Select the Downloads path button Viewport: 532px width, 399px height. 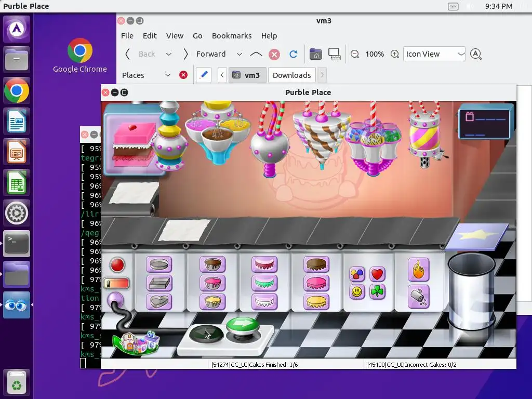(x=292, y=75)
